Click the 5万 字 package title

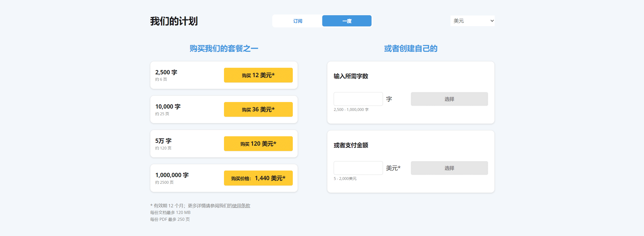[x=163, y=141]
